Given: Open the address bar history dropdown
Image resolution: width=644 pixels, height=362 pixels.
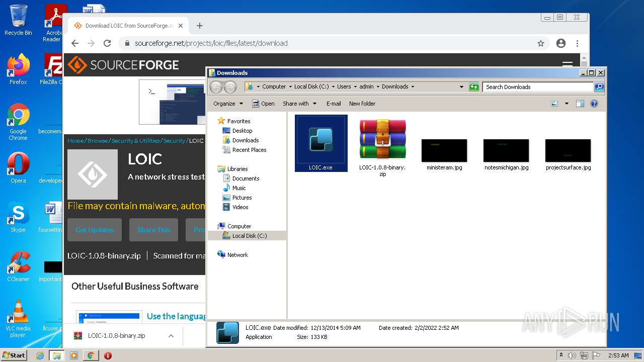Looking at the screenshot, I should click(x=461, y=87).
